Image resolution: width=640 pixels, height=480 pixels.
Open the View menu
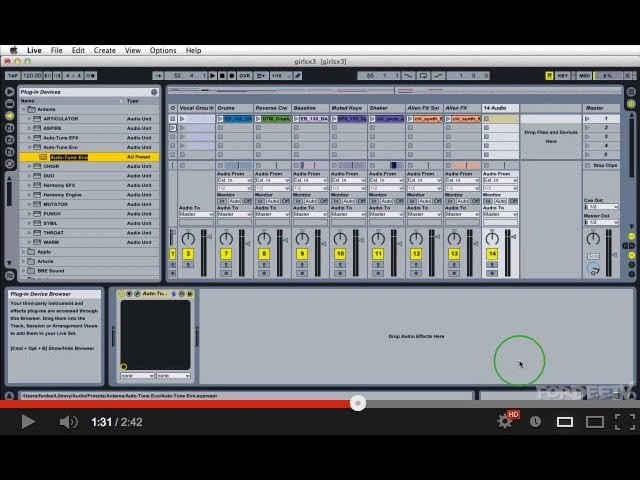pos(133,50)
